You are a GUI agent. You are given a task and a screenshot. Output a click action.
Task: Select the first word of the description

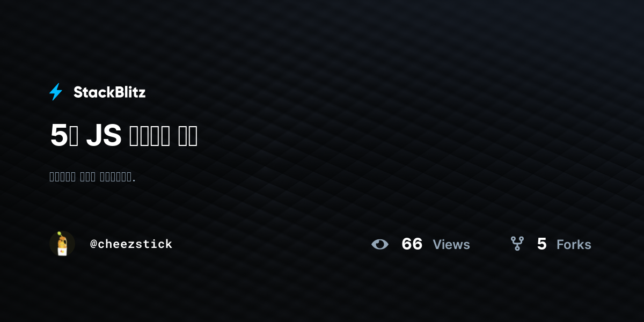(x=63, y=177)
